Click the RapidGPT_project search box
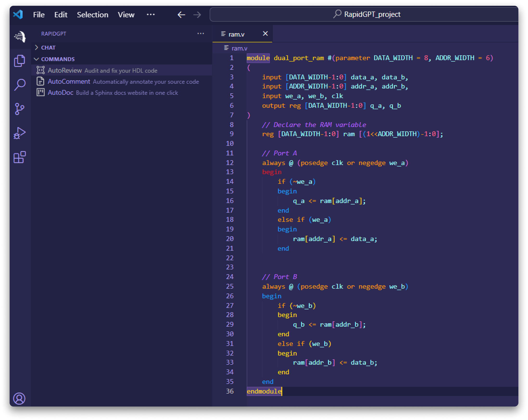528x420 pixels. (364, 14)
